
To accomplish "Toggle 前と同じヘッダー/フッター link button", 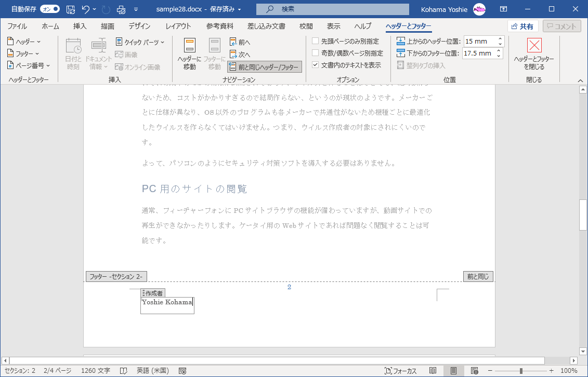I will pyautogui.click(x=265, y=67).
